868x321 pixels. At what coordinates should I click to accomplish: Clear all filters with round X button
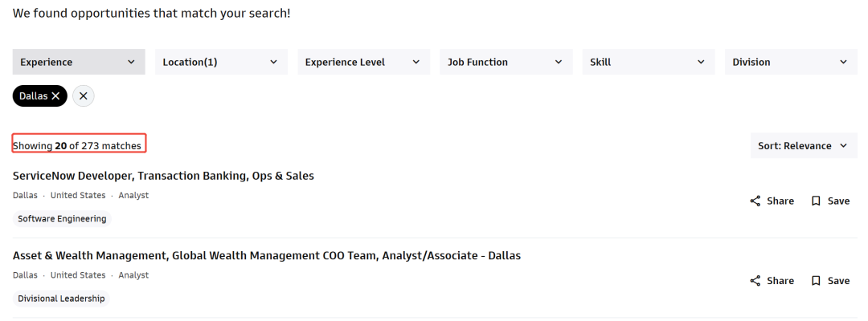pyautogui.click(x=83, y=96)
